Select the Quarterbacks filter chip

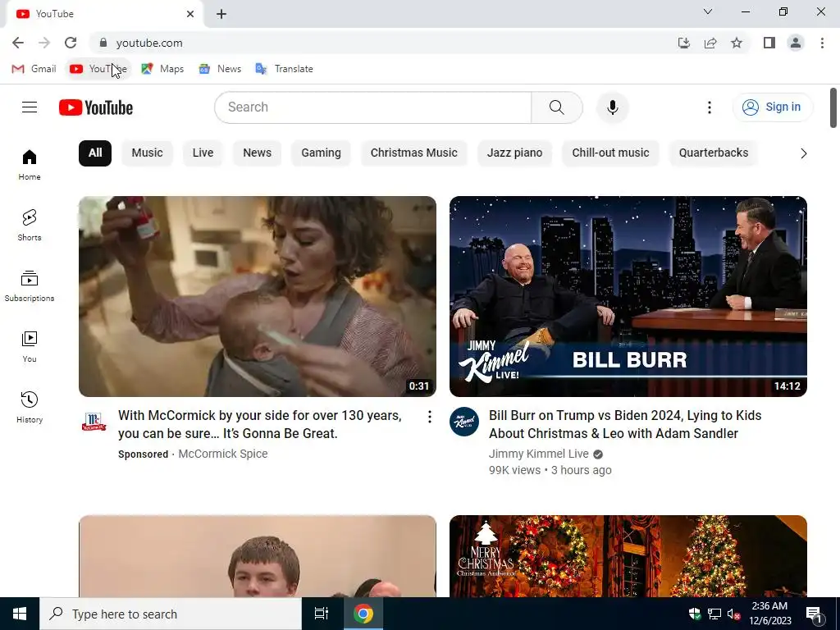[x=714, y=153]
